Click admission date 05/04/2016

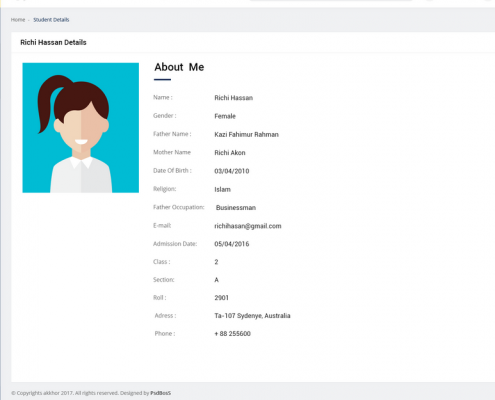click(x=232, y=244)
